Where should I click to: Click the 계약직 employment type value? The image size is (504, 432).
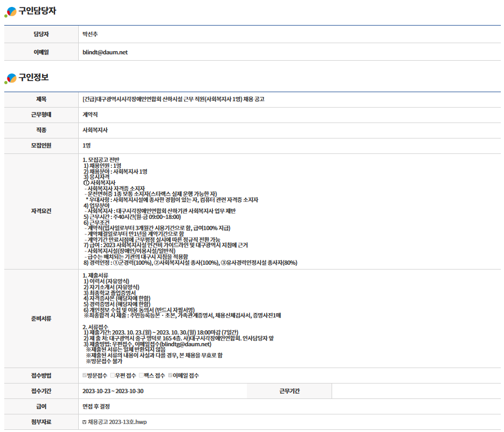click(90, 115)
